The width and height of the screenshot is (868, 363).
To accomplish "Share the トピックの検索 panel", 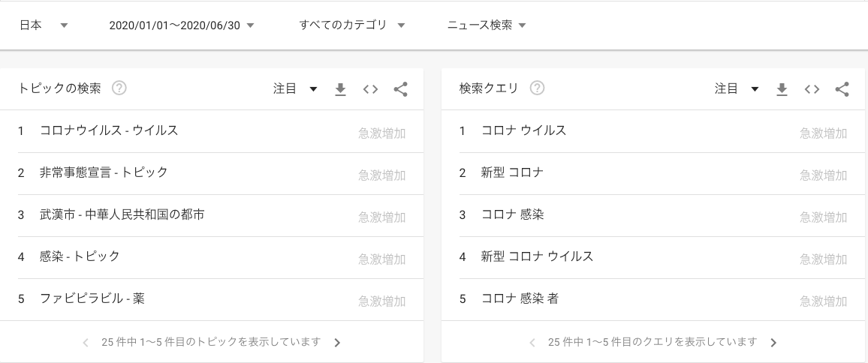I will [400, 89].
